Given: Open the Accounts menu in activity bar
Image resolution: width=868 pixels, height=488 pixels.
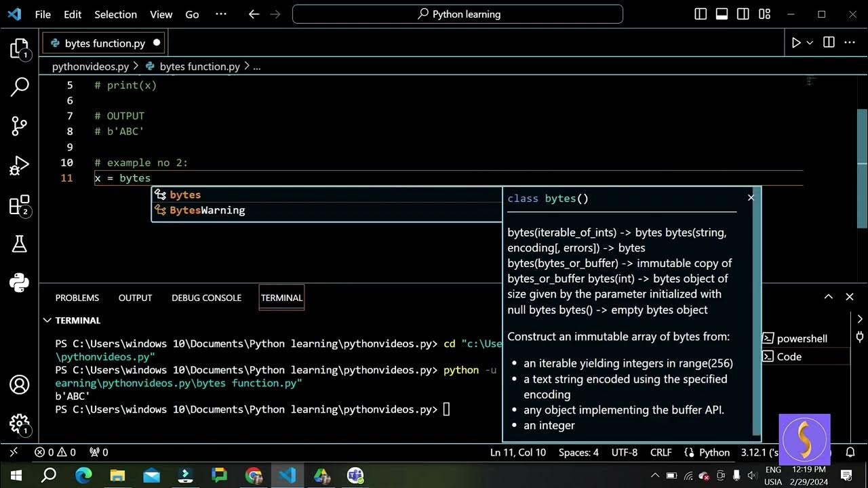Looking at the screenshot, I should (20, 385).
